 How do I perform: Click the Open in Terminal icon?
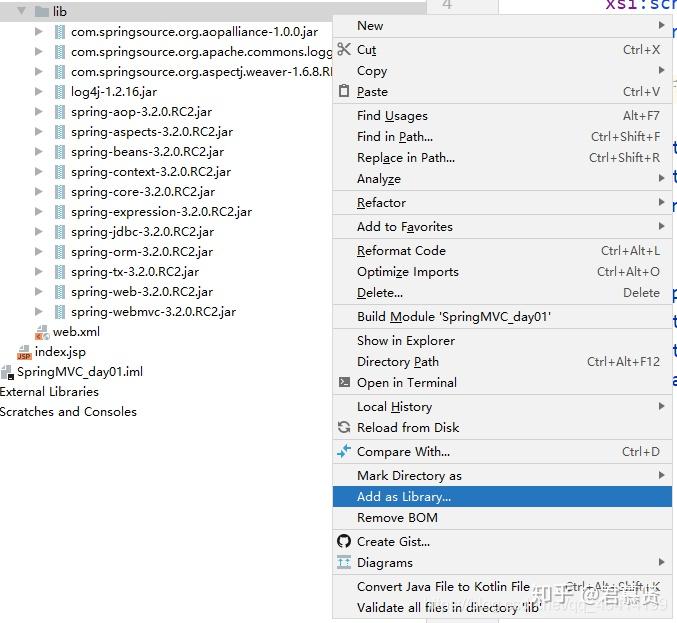[x=344, y=382]
